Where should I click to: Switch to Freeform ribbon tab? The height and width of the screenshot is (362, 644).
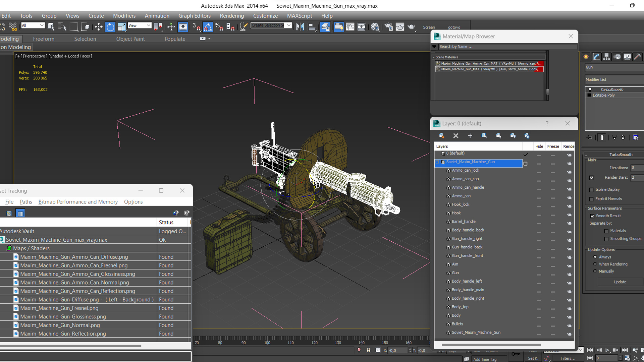click(44, 39)
